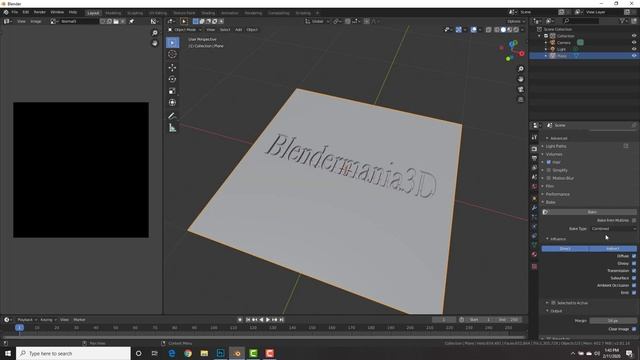Click the image editor zoom magnifier icon
The image size is (640, 360).
click(155, 33)
